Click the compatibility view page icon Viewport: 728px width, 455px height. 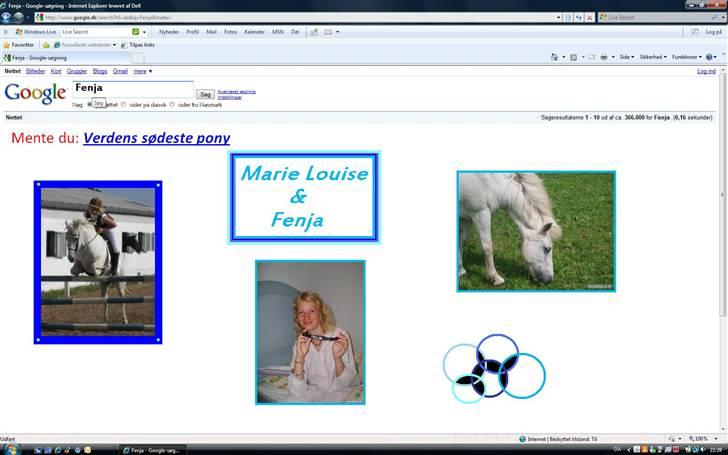pyautogui.click(x=568, y=18)
